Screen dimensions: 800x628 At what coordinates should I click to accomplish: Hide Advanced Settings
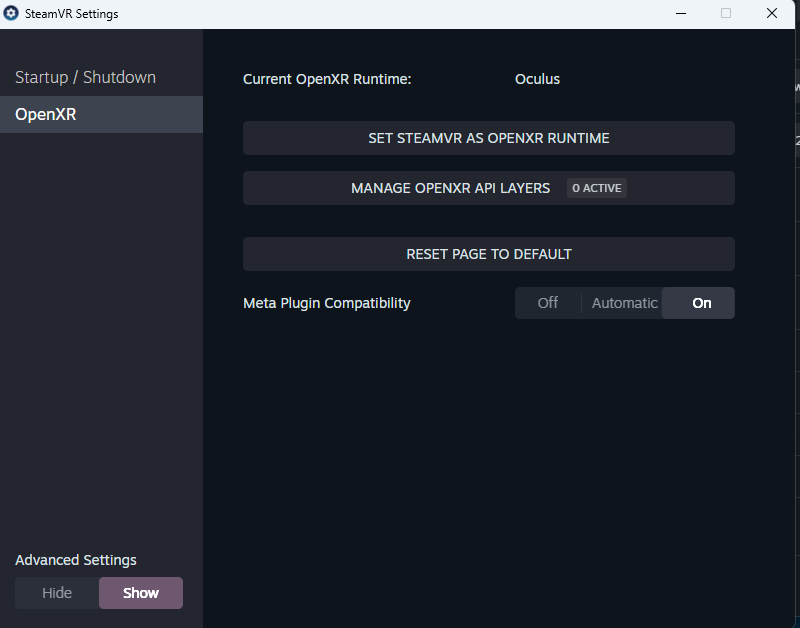57,593
